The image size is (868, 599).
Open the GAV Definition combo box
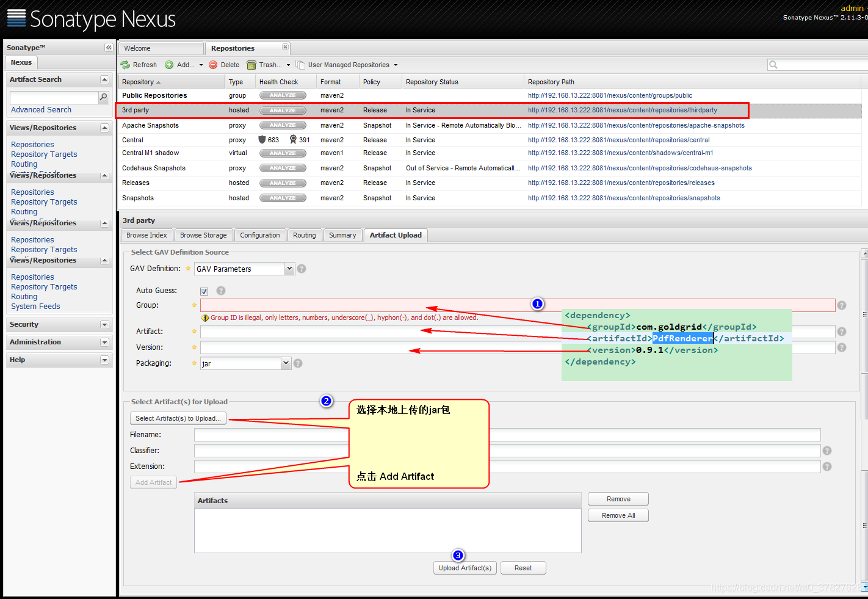coord(290,269)
